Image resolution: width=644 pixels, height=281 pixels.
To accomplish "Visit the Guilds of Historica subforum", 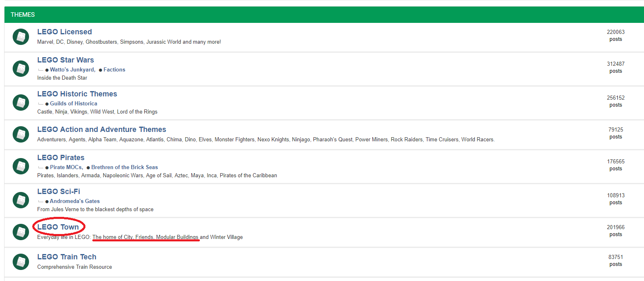I will (x=74, y=104).
